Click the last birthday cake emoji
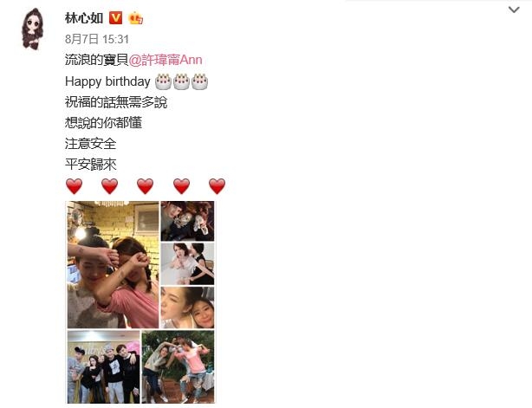 point(200,81)
